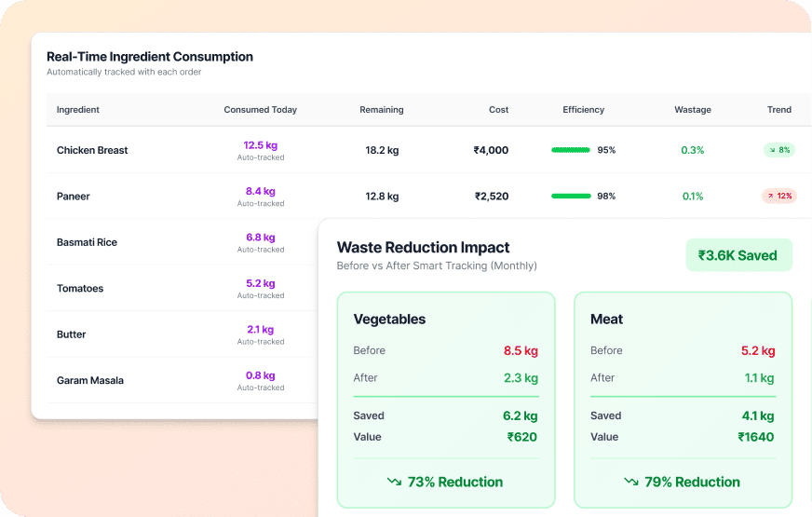Click Paneer's 98% efficiency bar
812x517 pixels.
[571, 196]
